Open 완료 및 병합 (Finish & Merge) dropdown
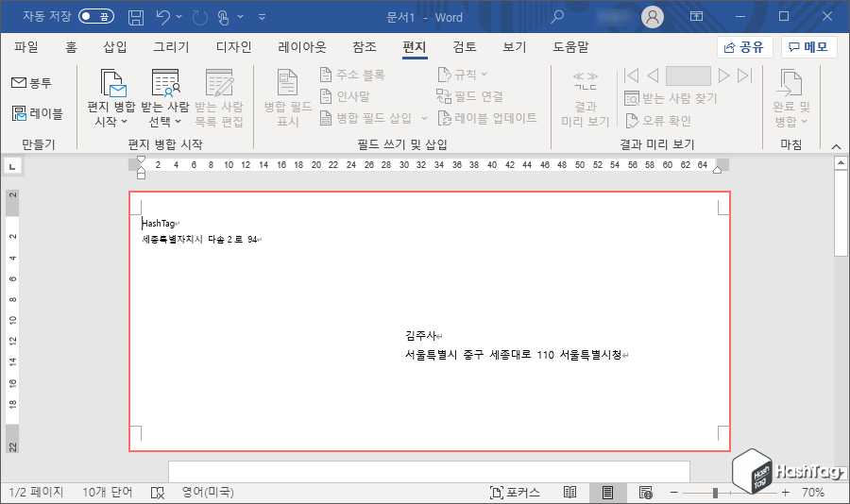Screen dimensions: 850x504 click(790, 97)
